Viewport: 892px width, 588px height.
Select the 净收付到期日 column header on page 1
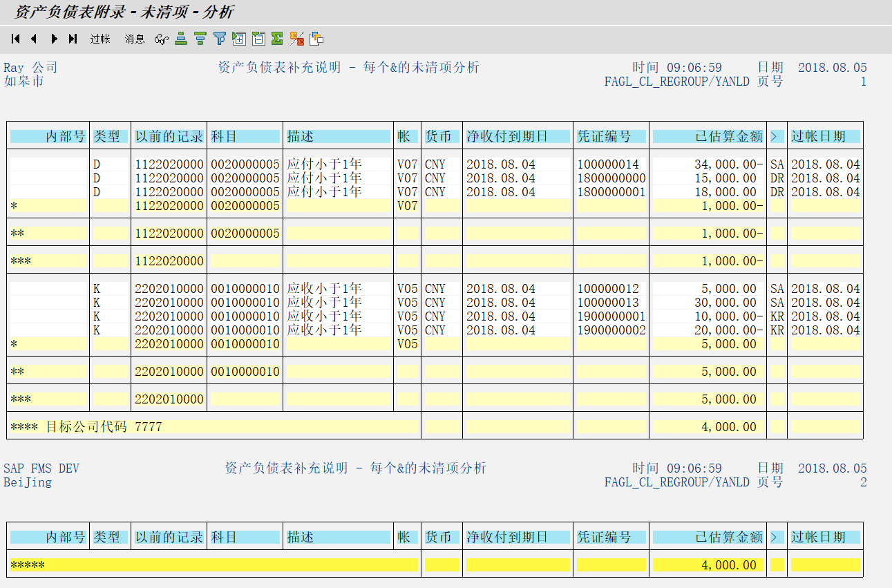click(x=518, y=136)
